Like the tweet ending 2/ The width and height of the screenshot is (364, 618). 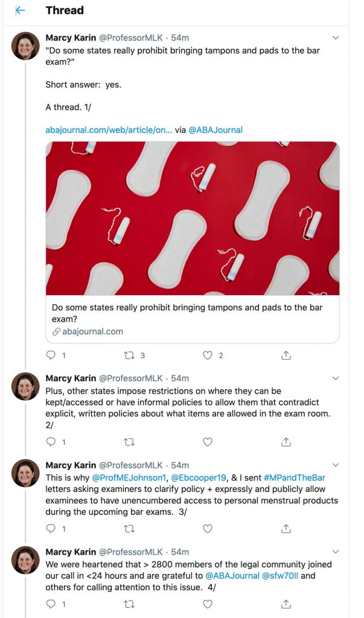pyautogui.click(x=208, y=442)
